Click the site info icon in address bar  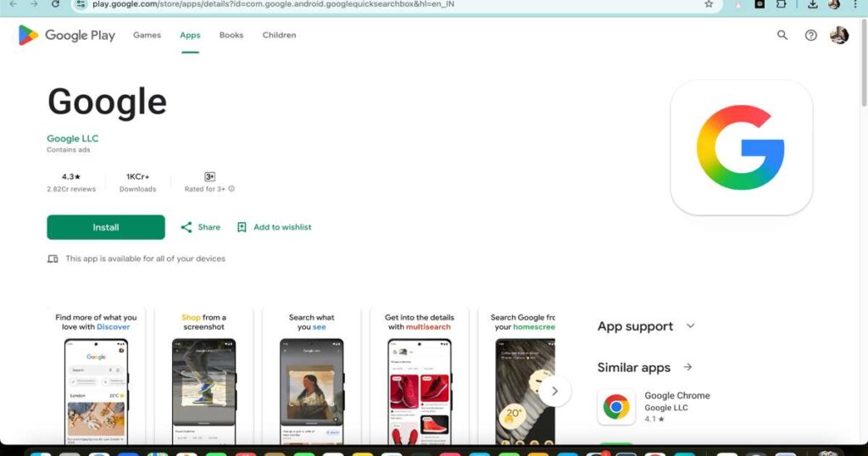81,4
